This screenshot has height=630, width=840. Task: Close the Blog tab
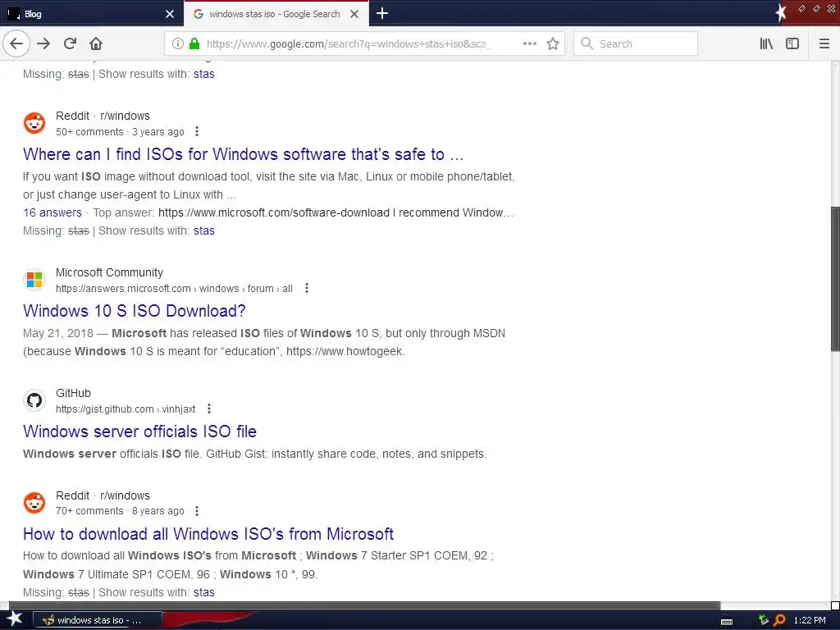pos(170,14)
